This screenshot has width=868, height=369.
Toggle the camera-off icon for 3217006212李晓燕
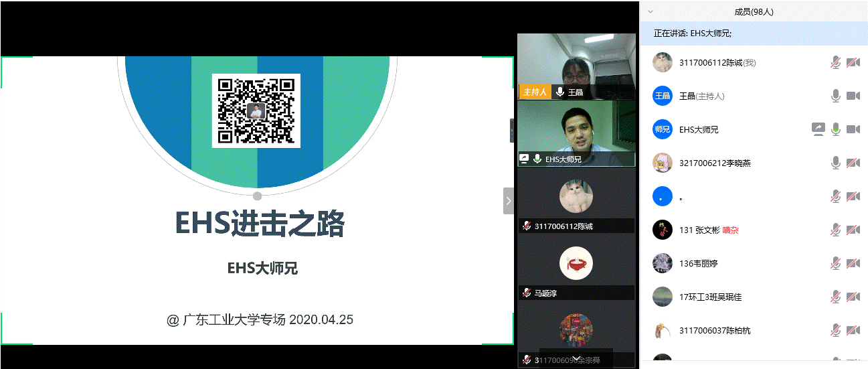[x=853, y=163]
